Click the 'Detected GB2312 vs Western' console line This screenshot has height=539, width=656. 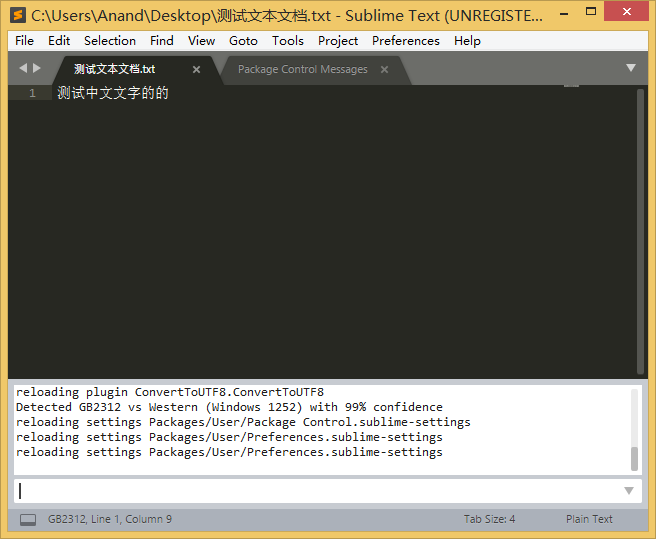(229, 407)
